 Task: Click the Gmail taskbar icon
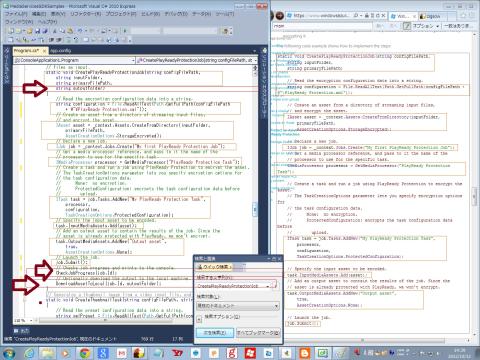[x=122, y=353]
